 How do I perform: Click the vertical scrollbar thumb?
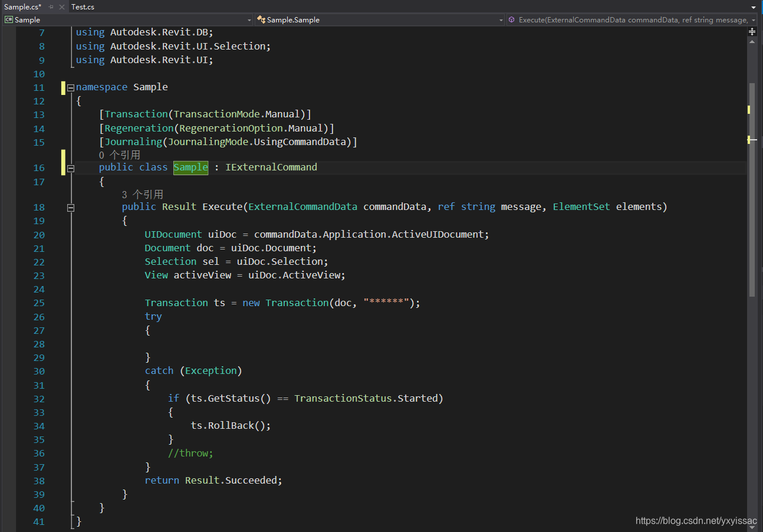(752, 189)
